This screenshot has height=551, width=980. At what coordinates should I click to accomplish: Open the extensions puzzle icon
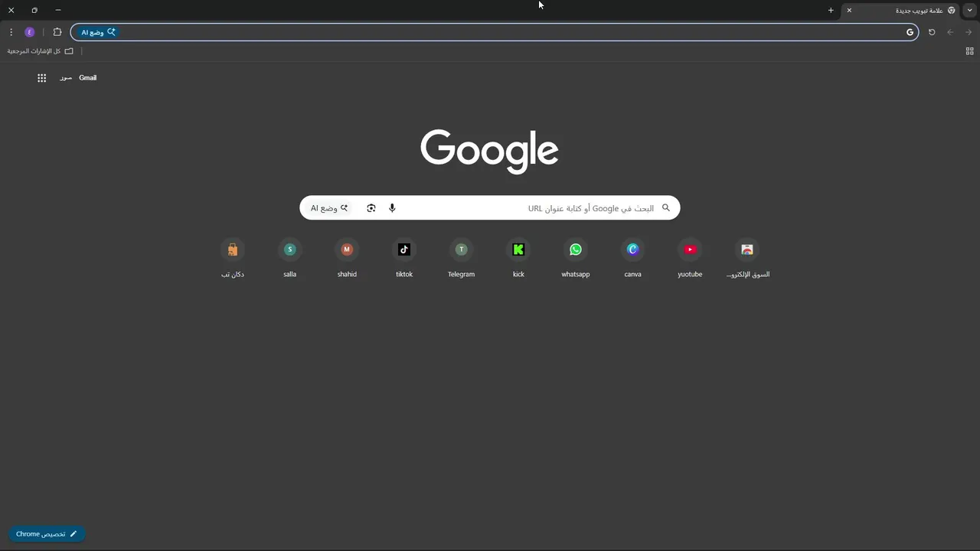pyautogui.click(x=57, y=32)
